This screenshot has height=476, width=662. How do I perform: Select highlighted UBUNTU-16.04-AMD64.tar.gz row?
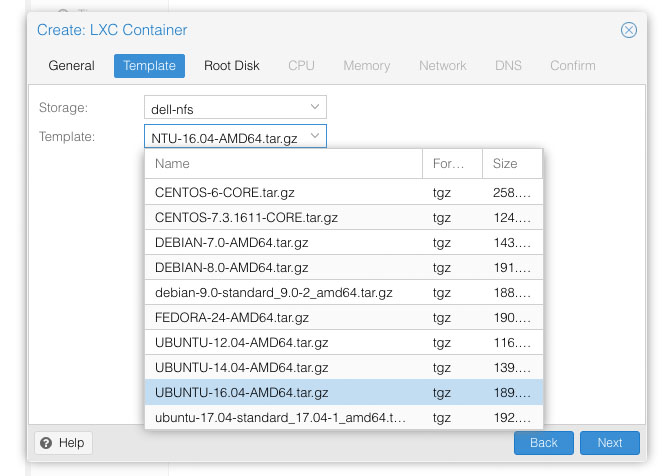pyautogui.click(x=344, y=392)
